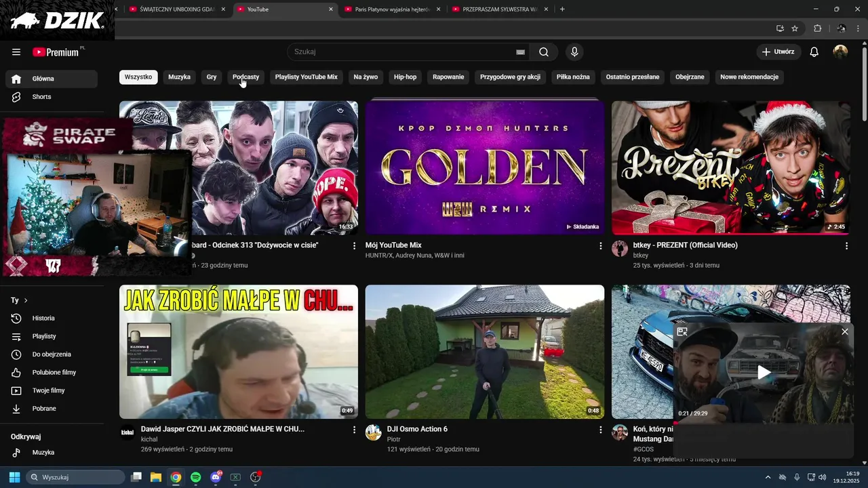
Task: Open the more options menu for Mój YouTube Mix
Action: click(600, 246)
